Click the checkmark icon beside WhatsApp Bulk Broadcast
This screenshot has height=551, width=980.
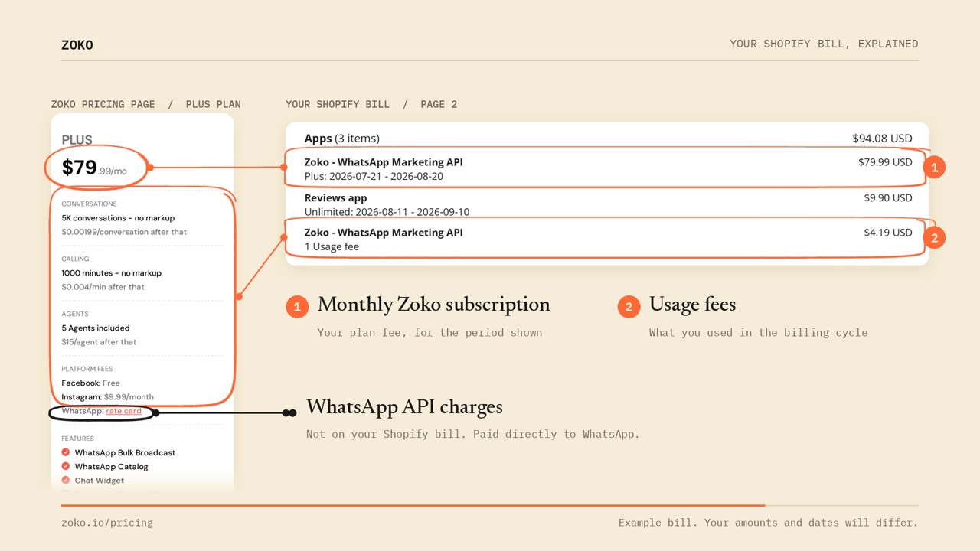pyautogui.click(x=66, y=452)
